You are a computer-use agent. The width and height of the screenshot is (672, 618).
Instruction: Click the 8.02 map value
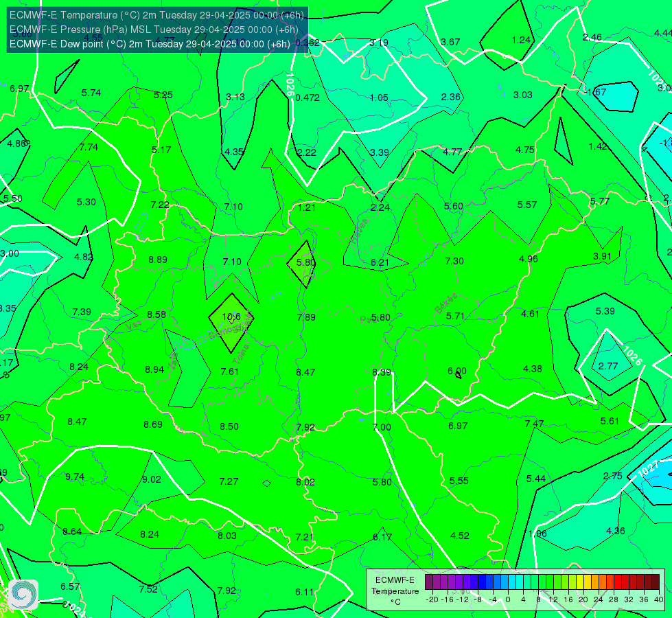click(305, 482)
